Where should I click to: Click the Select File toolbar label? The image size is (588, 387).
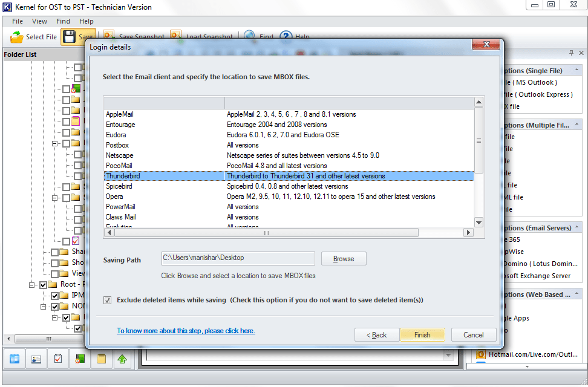41,37
